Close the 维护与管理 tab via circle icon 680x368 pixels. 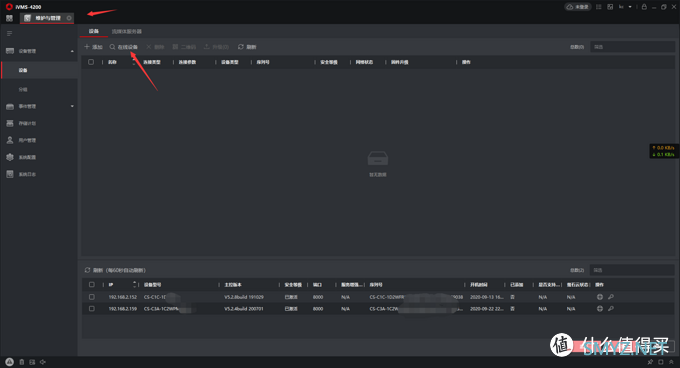[x=69, y=18]
